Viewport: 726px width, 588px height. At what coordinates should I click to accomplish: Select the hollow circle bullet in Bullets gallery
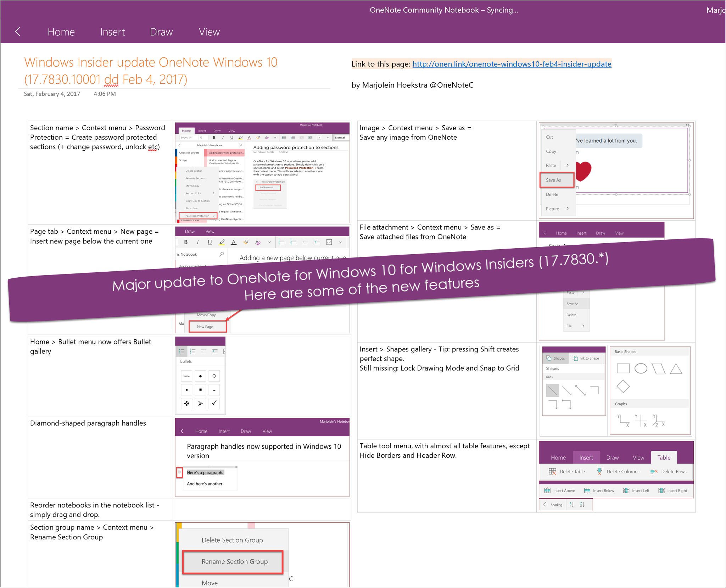click(x=214, y=376)
